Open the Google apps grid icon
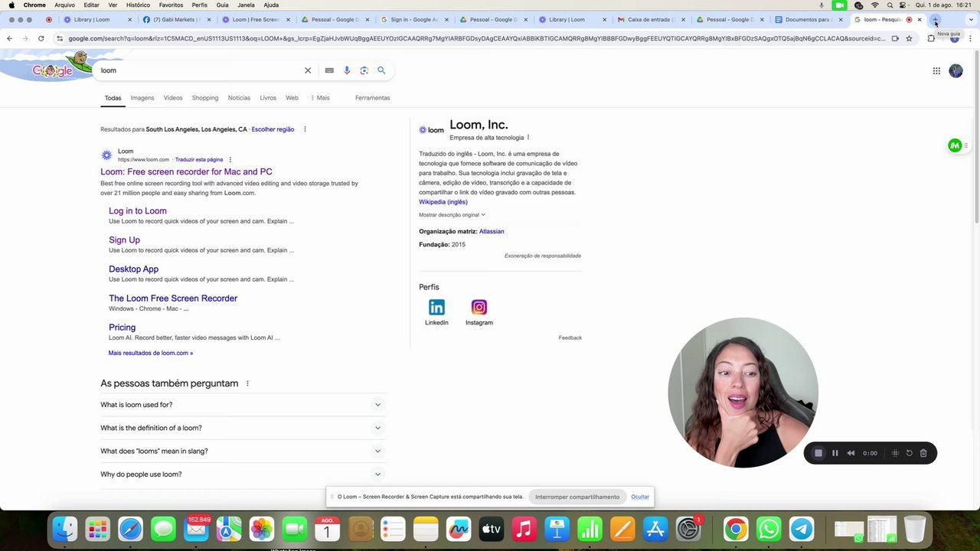The image size is (980, 551). coord(936,70)
